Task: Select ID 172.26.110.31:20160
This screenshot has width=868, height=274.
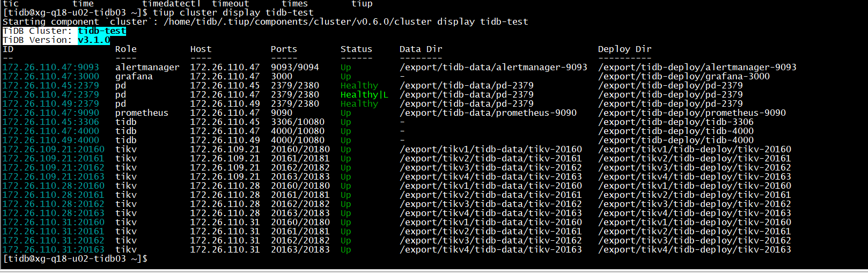Action: click(x=54, y=223)
